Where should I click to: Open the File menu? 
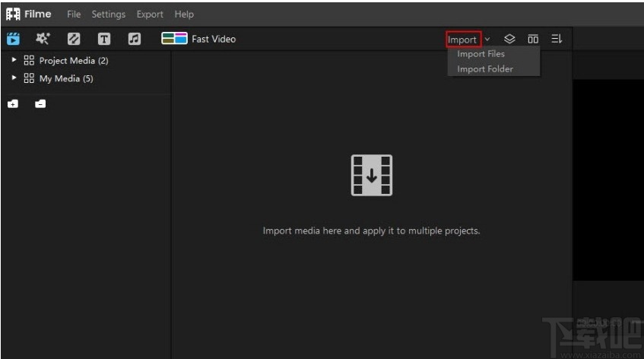coord(74,14)
